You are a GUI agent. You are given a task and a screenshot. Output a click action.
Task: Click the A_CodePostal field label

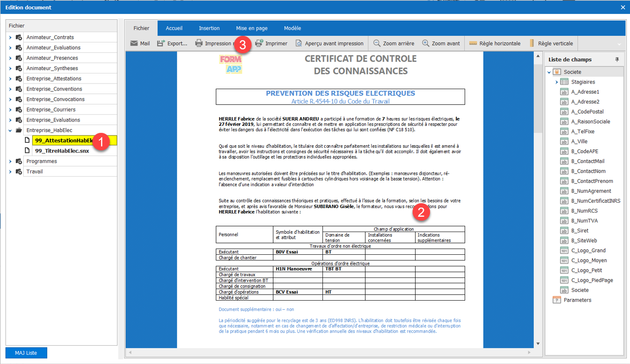pyautogui.click(x=588, y=112)
